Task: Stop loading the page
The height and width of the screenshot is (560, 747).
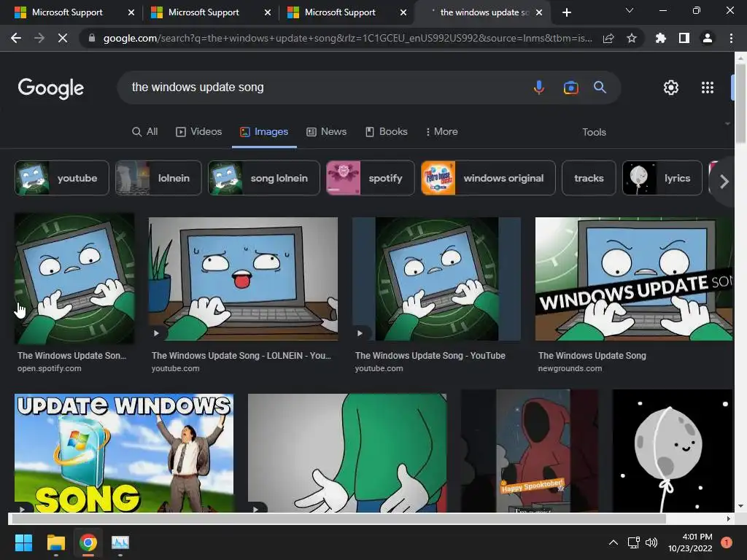Action: click(x=63, y=38)
